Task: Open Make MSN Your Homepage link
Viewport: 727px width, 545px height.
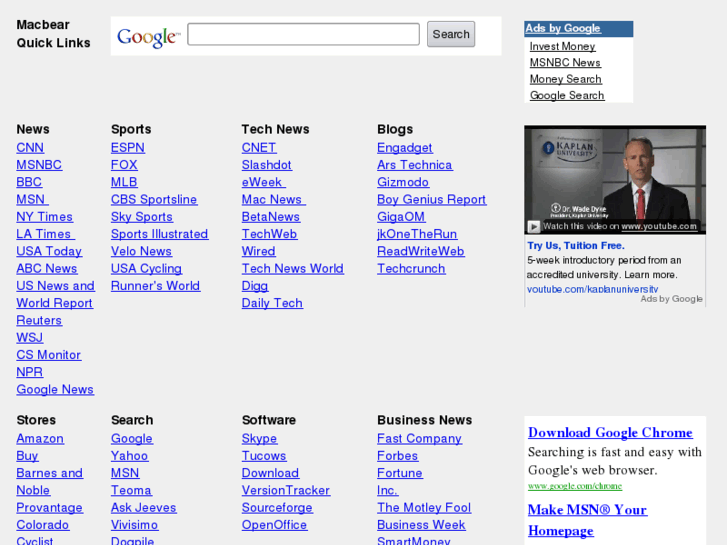Action: [587, 520]
